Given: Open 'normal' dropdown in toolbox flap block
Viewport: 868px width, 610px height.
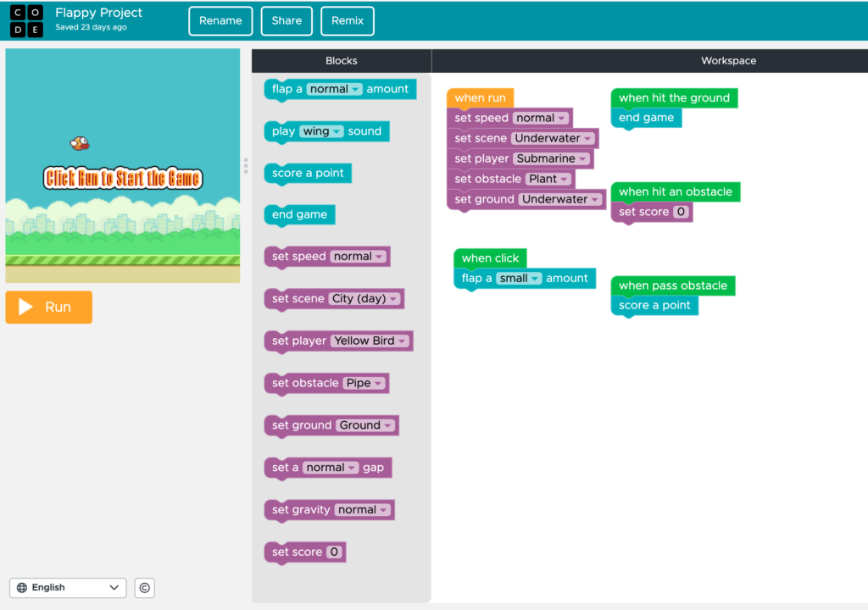Looking at the screenshot, I should 334,89.
